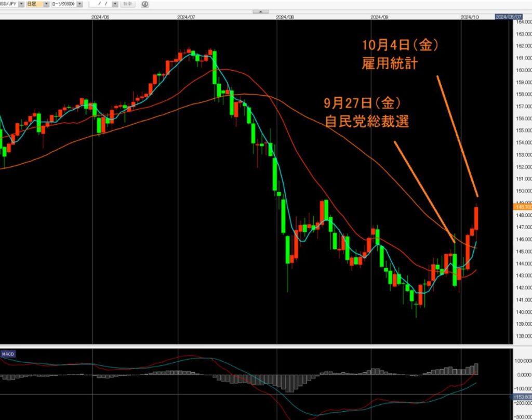The image size is (532, 420).
Task: Click the 2024/08/07 date marker label
Action: tap(508, 17)
